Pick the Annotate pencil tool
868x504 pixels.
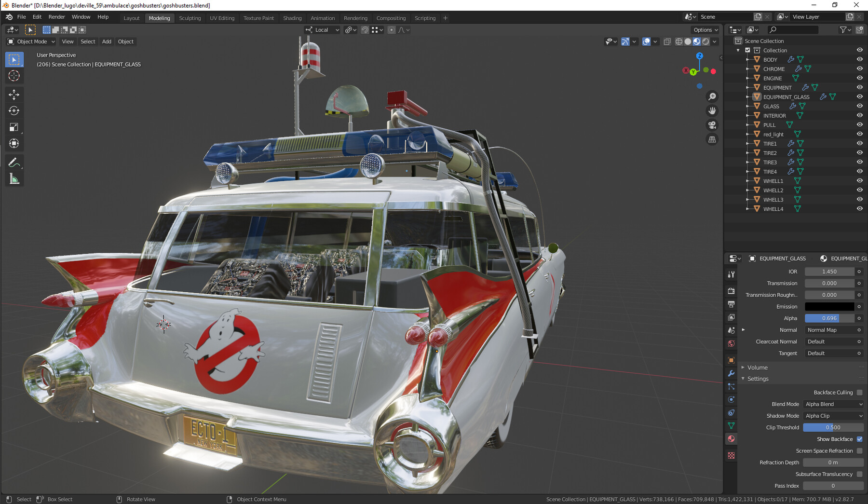click(x=14, y=163)
